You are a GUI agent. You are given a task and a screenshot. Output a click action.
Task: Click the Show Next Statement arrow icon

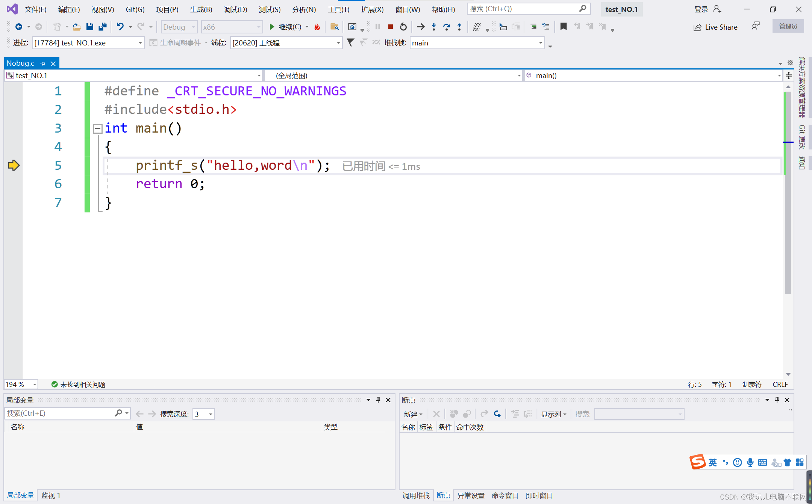click(421, 27)
